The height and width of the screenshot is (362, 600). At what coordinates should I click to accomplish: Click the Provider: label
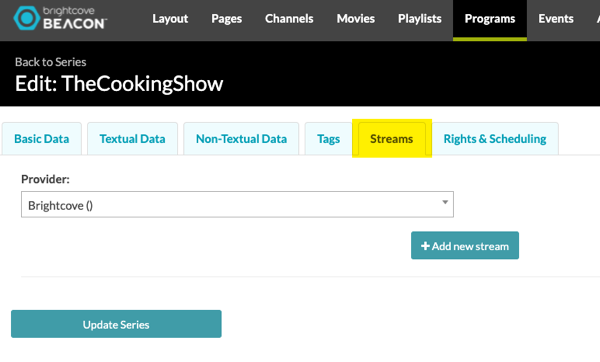46,179
